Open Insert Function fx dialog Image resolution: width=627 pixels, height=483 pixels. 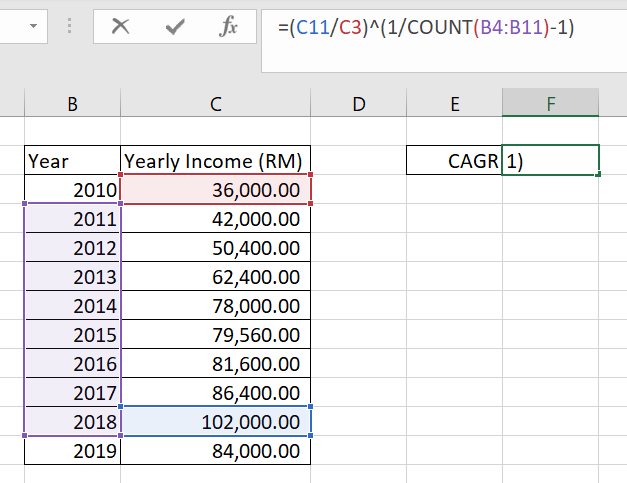(x=228, y=26)
